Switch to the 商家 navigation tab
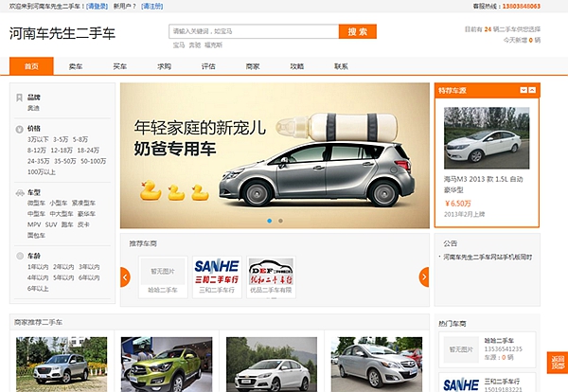568x392 pixels. click(252, 66)
